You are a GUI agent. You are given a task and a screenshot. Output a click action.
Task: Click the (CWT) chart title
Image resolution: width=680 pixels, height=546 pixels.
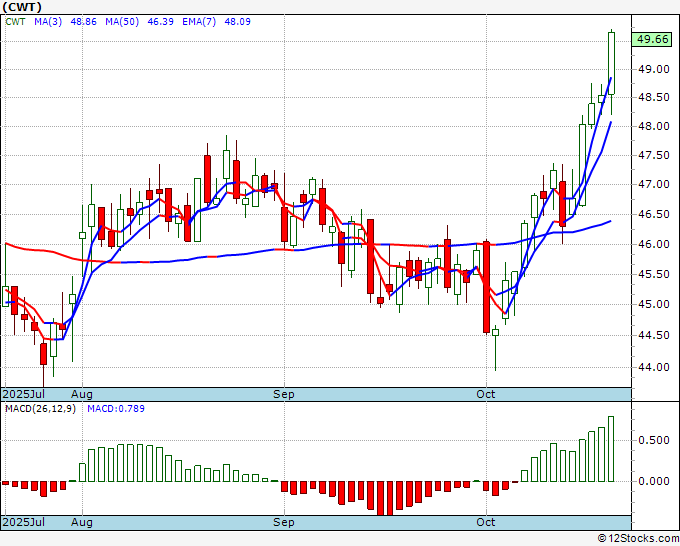click(x=22, y=7)
